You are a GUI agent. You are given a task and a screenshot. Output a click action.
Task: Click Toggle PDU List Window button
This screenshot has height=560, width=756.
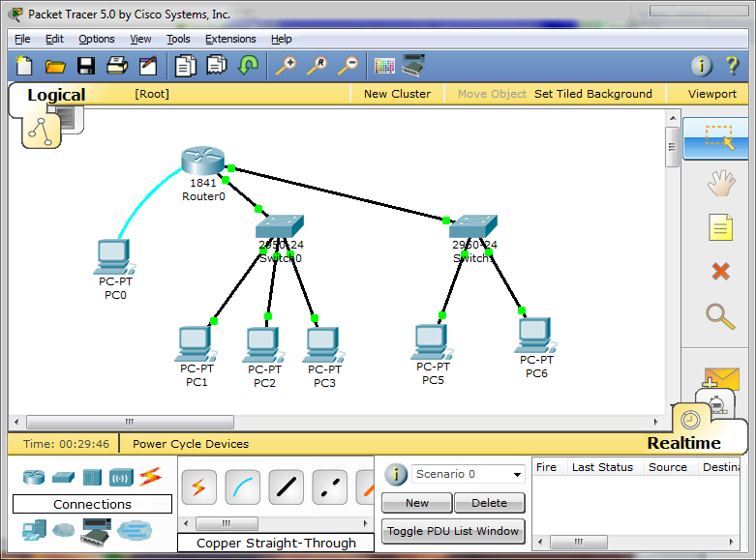453,531
